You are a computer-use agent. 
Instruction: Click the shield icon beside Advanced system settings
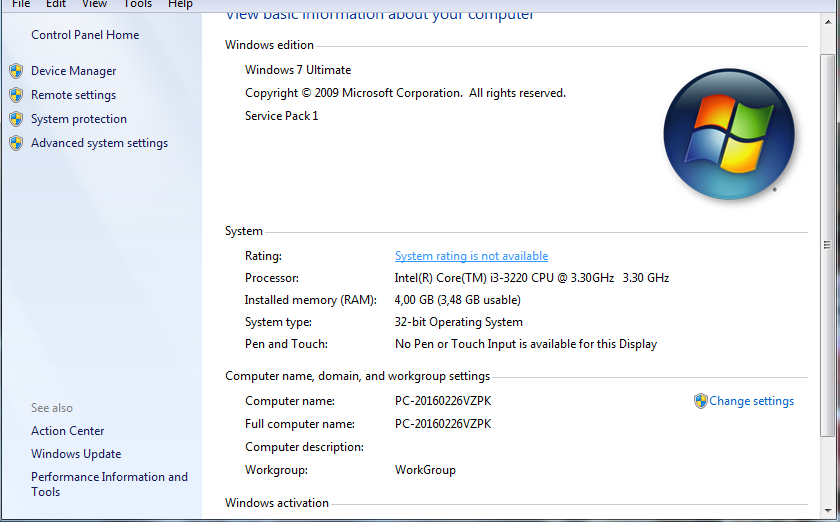(16, 143)
